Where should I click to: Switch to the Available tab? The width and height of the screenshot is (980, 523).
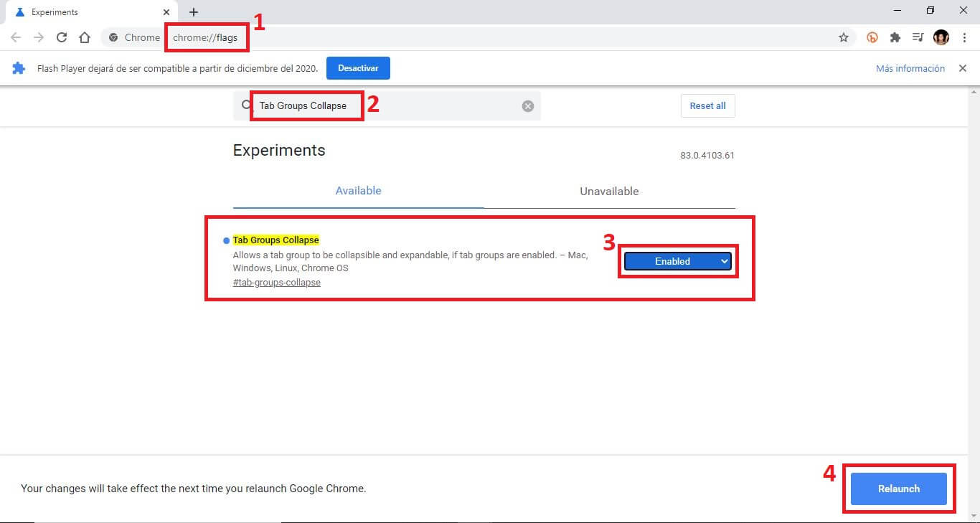[x=359, y=191]
